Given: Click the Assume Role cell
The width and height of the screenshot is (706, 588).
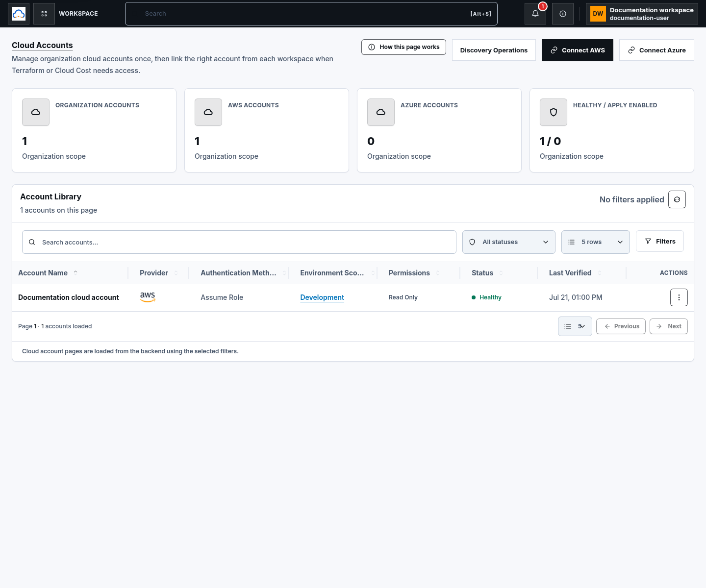Looking at the screenshot, I should [222, 297].
